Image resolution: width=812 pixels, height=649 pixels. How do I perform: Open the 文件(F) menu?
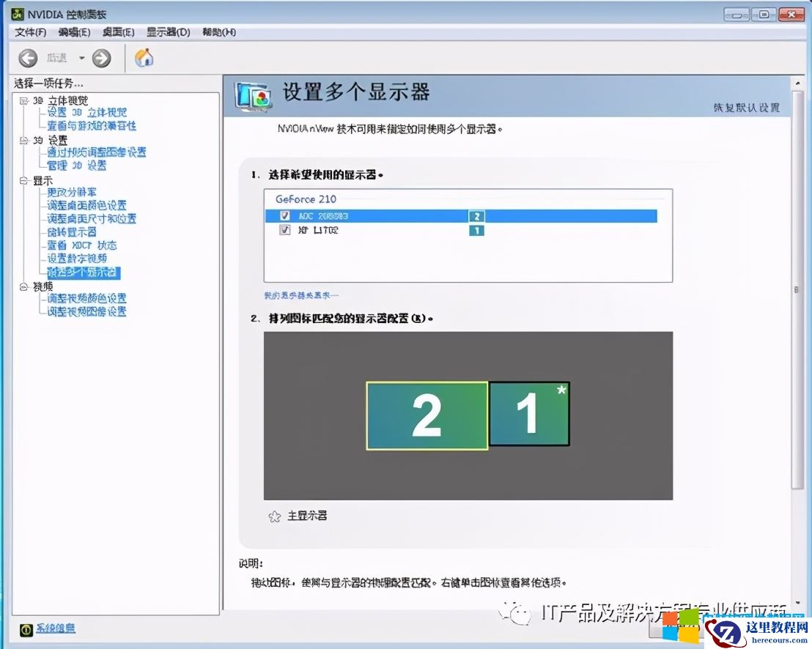[31, 32]
